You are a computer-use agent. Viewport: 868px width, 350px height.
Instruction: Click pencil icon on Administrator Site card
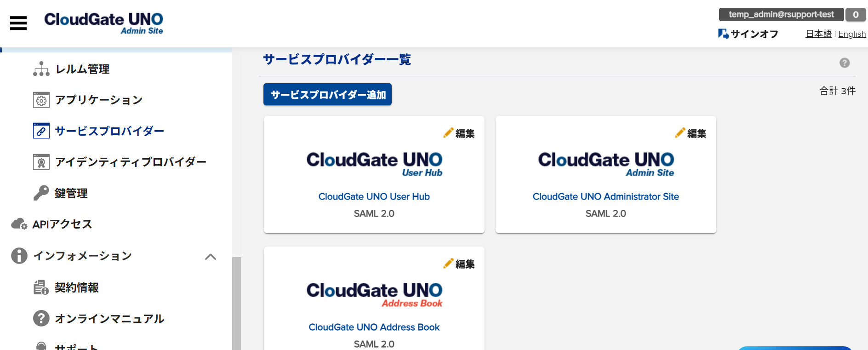[x=680, y=133]
